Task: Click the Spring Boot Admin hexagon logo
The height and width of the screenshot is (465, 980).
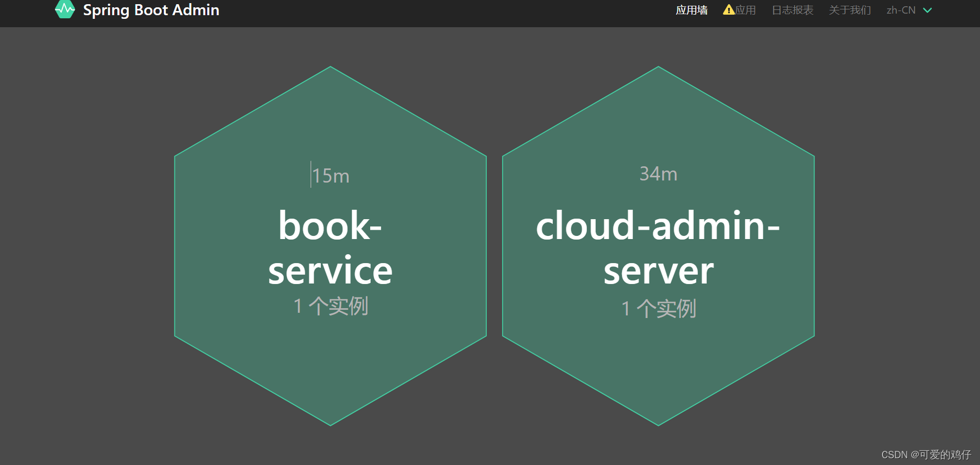Action: pos(65,9)
